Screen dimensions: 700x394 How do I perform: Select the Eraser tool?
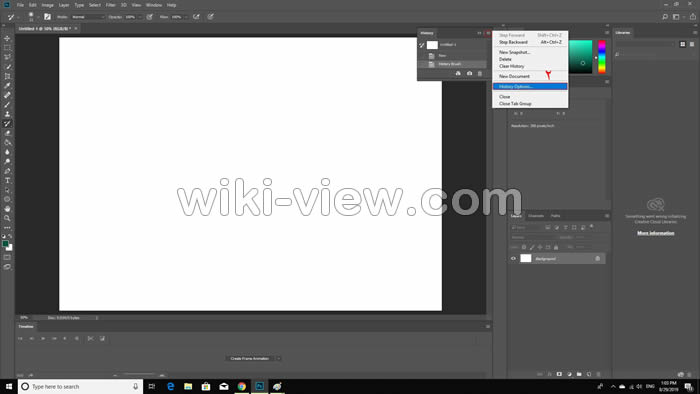click(7, 133)
